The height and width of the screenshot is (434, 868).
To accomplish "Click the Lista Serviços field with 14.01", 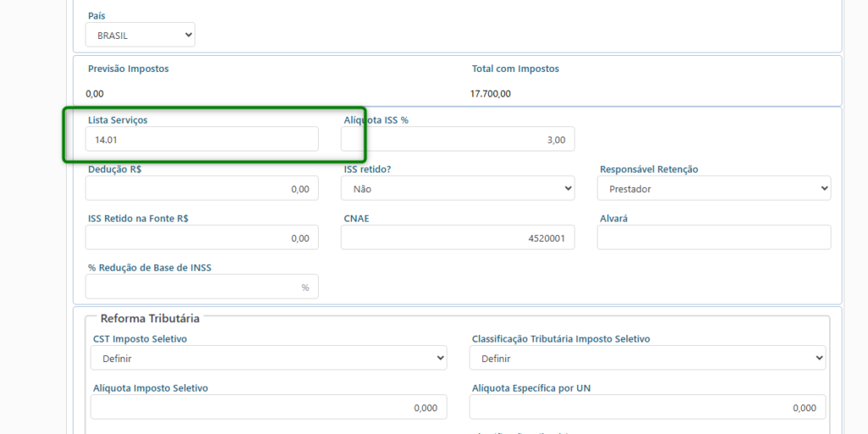I will (x=202, y=139).
